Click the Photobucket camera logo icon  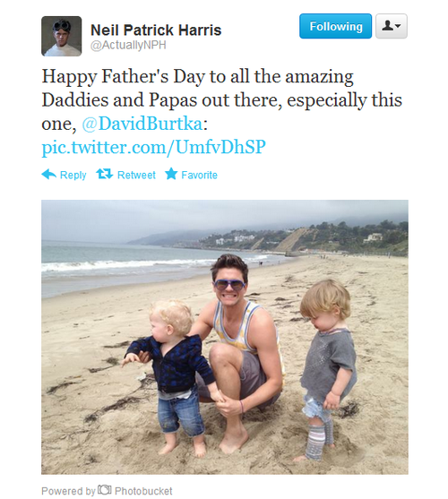(x=104, y=489)
